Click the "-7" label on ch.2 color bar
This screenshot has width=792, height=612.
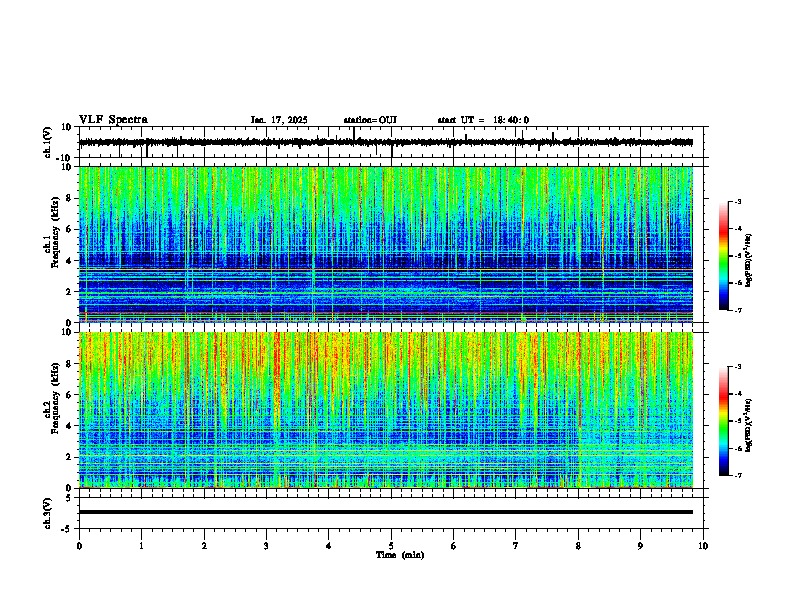coord(738,475)
